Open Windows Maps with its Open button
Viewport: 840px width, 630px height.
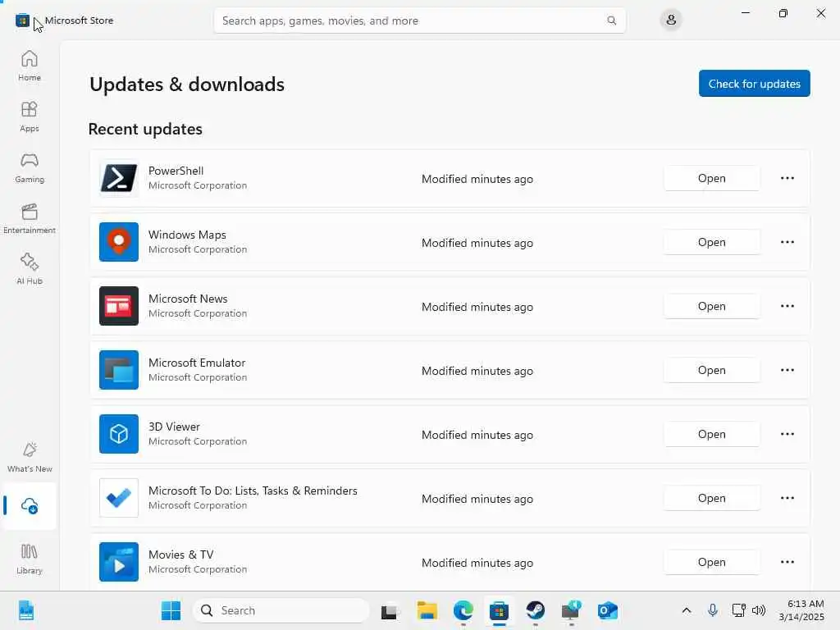tap(711, 242)
